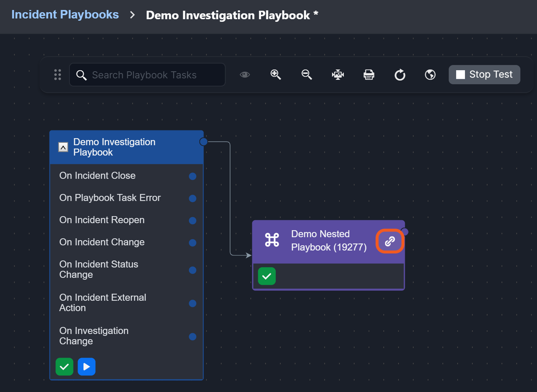Toggle the eye visibility icon
This screenshot has height=392, width=537.
[244, 75]
